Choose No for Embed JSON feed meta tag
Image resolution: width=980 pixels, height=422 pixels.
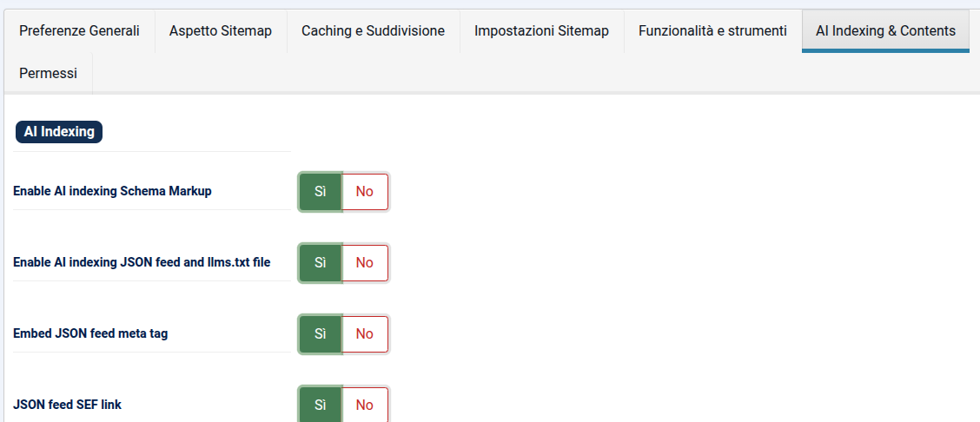365,334
